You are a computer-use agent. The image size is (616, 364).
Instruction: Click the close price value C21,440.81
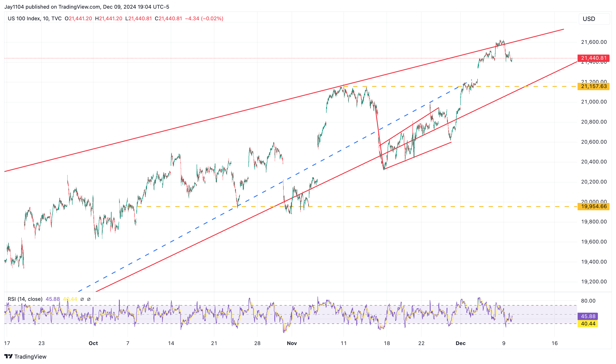[168, 19]
